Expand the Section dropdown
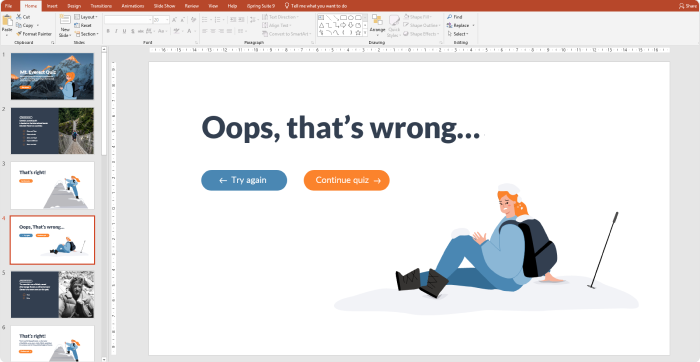The image size is (700, 362). 87,34
